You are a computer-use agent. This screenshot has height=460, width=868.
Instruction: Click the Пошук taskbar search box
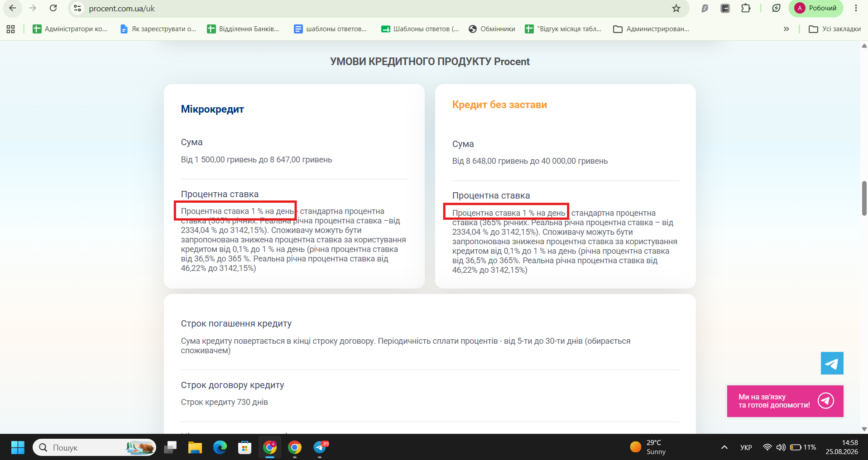click(94, 447)
